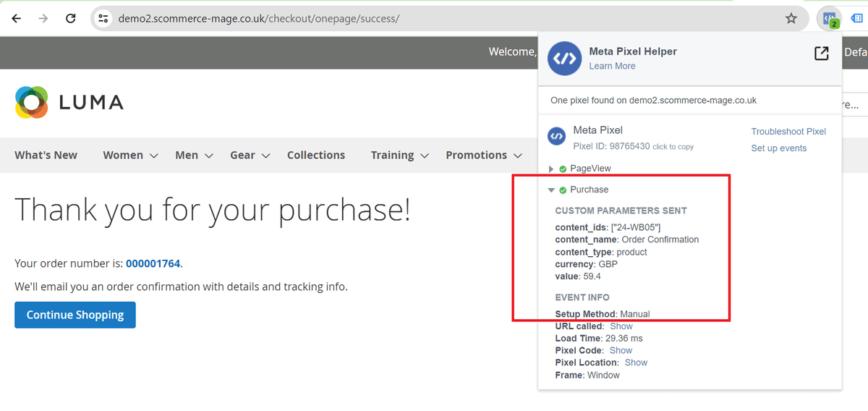Image resolution: width=868 pixels, height=411 pixels.
Task: Click the browser forward arrow
Action: [43, 18]
